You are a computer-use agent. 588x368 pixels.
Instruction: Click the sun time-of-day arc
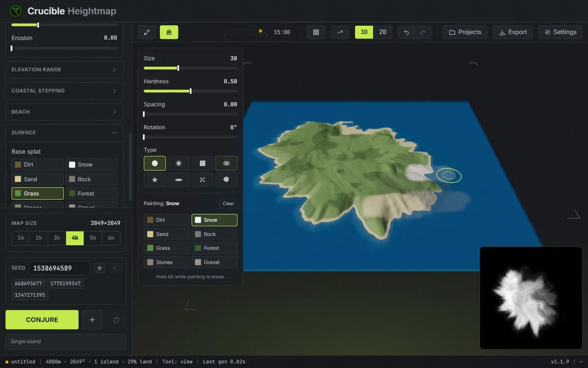click(246, 32)
